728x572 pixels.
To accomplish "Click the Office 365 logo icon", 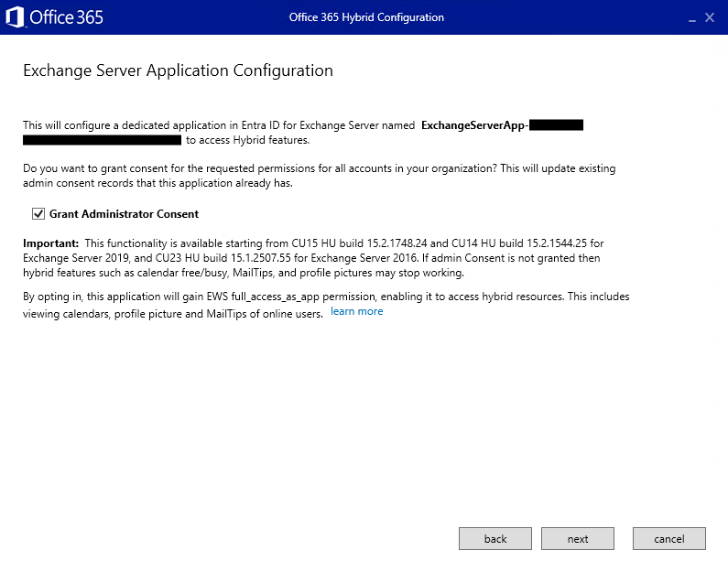I will point(15,17).
